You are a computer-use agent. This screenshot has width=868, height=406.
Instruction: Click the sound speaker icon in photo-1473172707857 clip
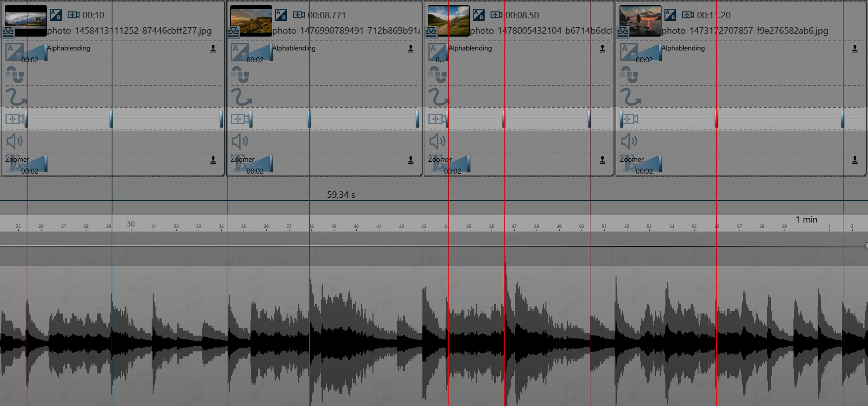click(x=629, y=141)
